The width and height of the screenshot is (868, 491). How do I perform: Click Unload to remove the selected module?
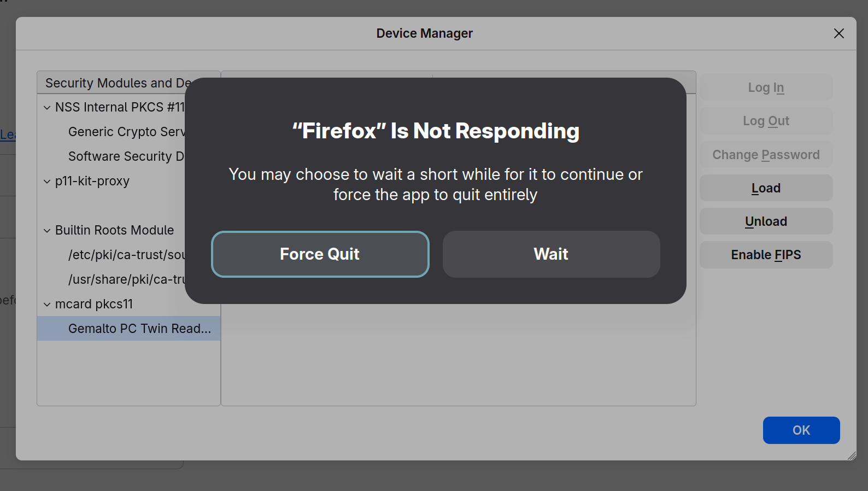[765, 221]
